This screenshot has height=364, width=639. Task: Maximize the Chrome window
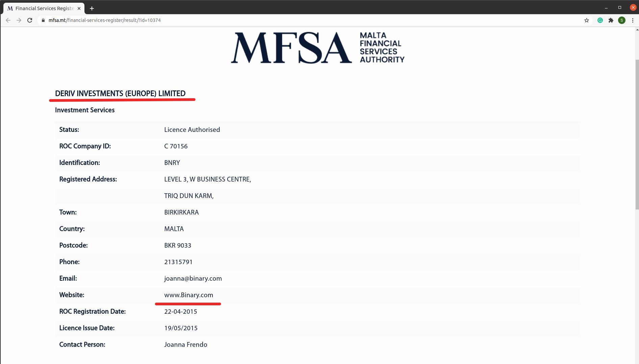tap(620, 7)
